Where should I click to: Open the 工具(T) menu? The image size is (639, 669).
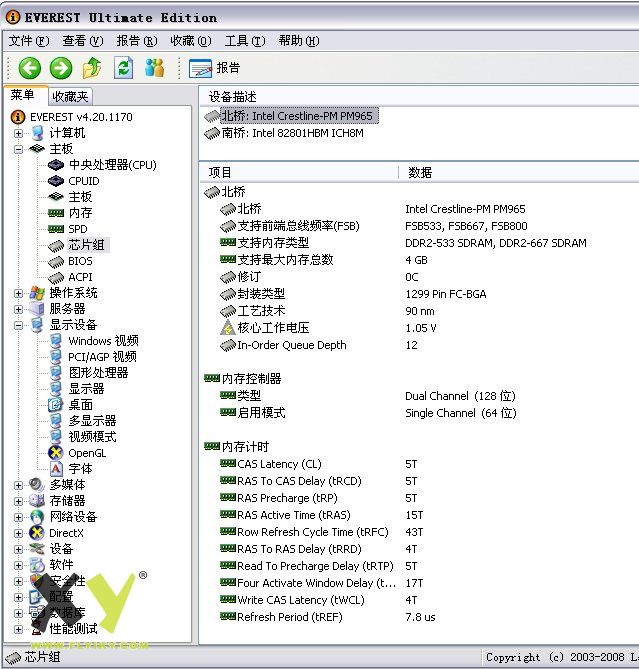click(245, 41)
